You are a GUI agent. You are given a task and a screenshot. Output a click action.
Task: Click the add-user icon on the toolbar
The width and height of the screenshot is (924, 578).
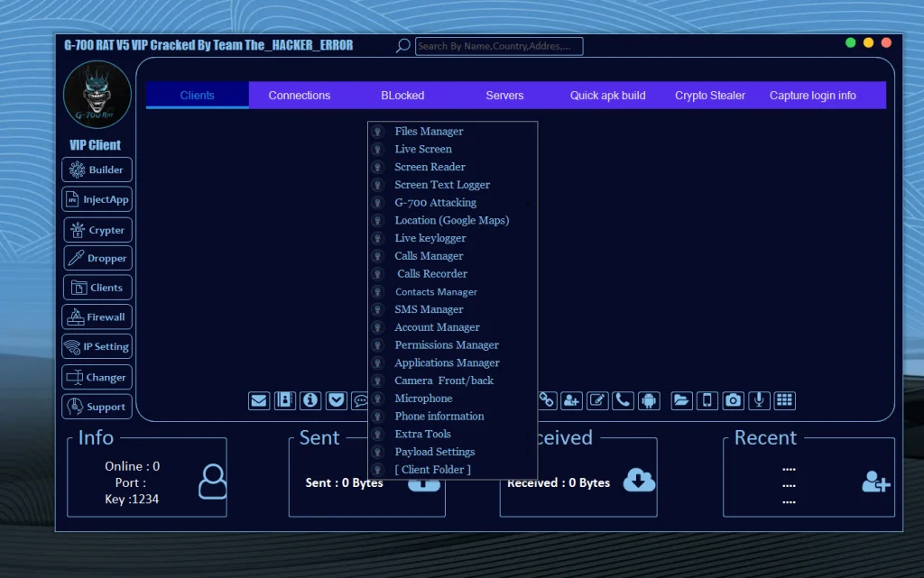(572, 400)
